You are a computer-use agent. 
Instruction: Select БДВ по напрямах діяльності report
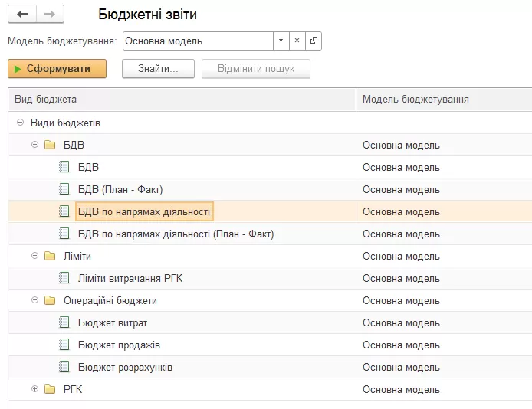tap(144, 212)
